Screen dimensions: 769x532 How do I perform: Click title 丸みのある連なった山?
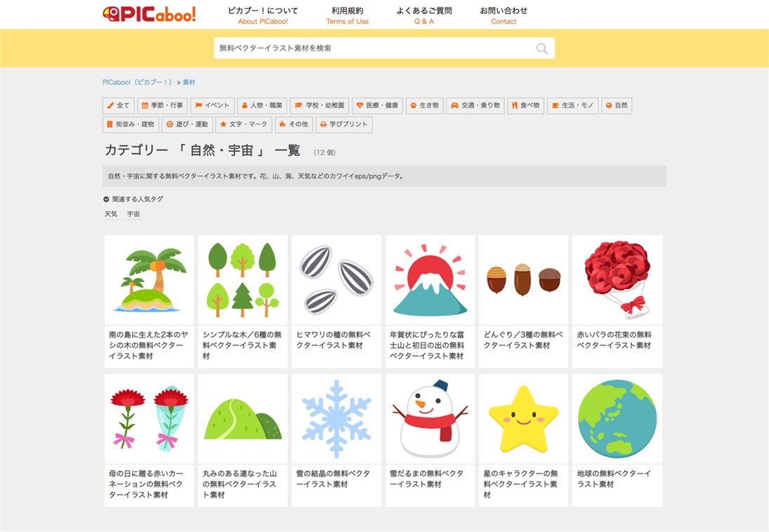pos(239,484)
